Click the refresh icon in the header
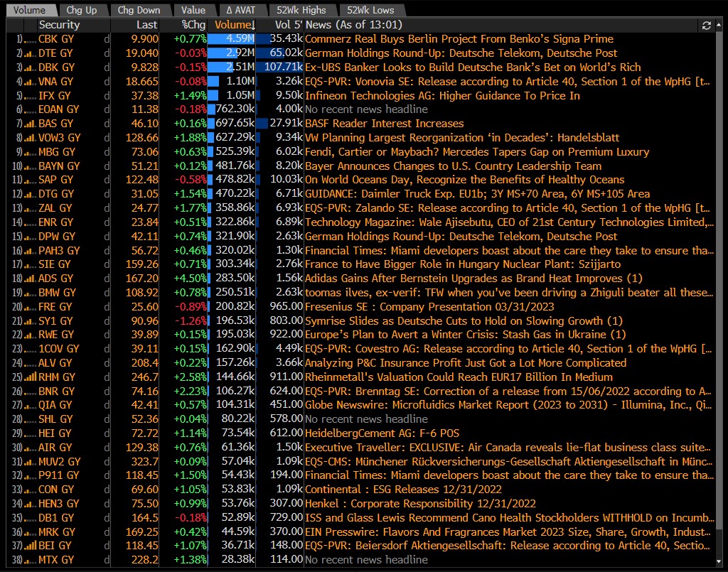 706,26
